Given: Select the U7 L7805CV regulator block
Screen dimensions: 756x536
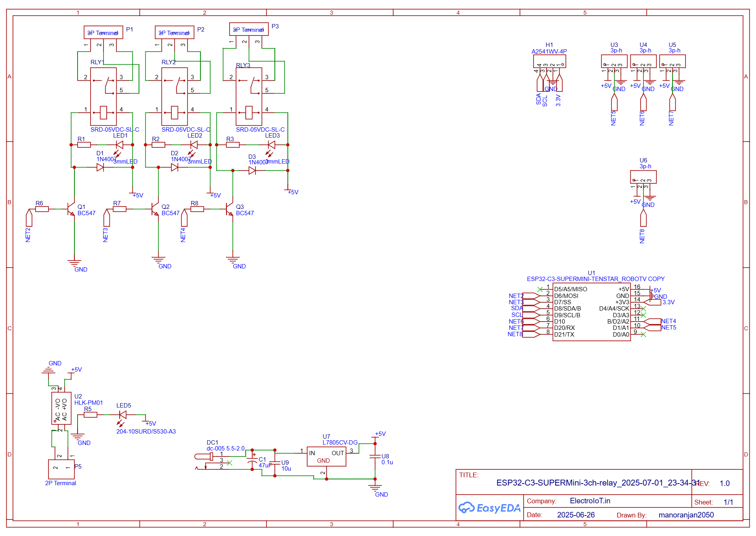Looking at the screenshot, I should [x=326, y=457].
